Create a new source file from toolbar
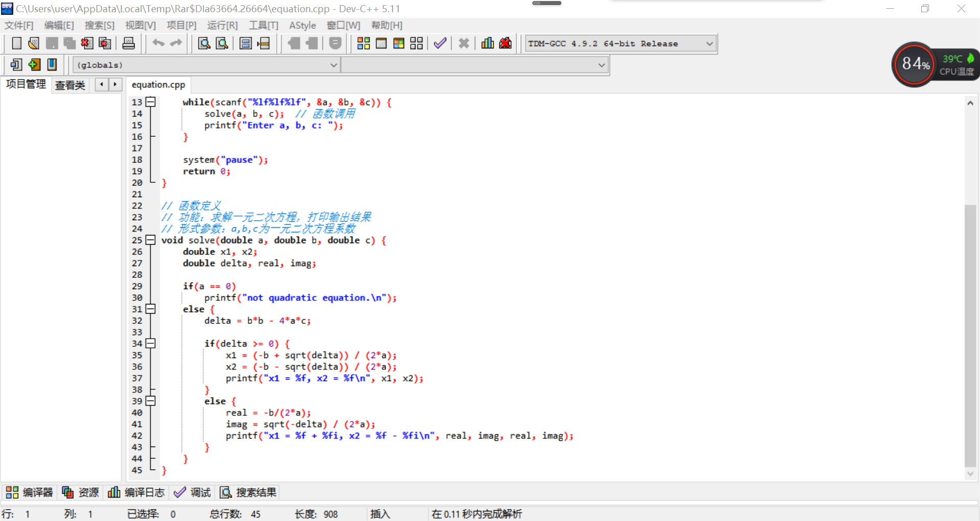The height and width of the screenshot is (521, 980). pos(16,43)
